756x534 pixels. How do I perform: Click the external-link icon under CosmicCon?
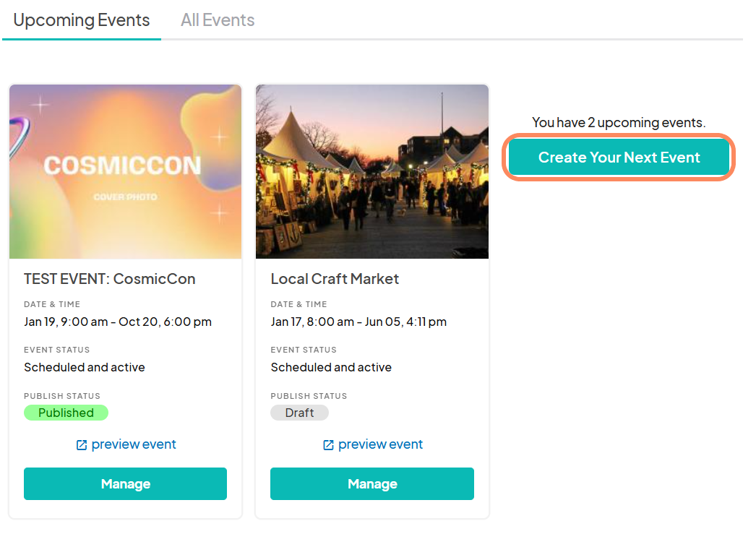click(82, 445)
